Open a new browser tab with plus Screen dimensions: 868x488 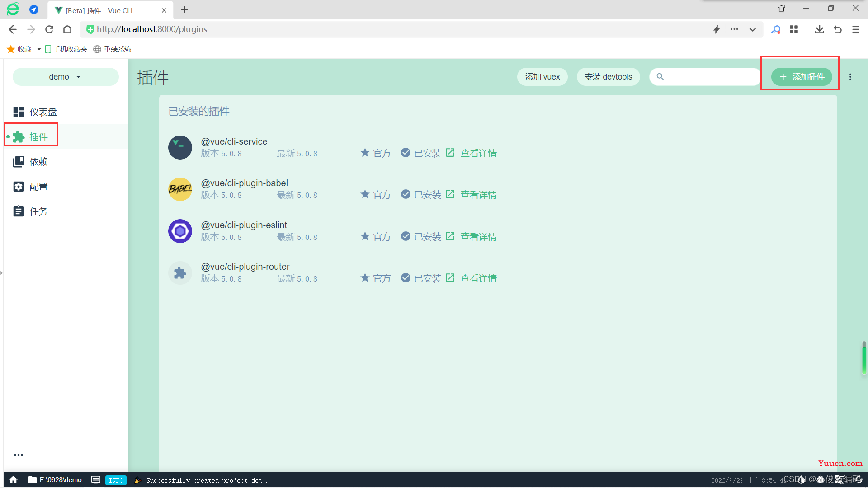click(x=184, y=10)
